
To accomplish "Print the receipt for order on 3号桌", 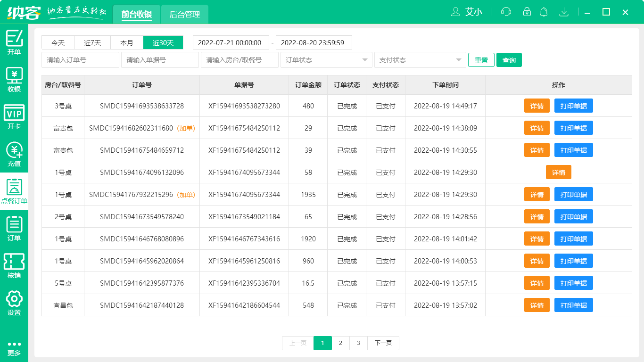I will point(573,106).
